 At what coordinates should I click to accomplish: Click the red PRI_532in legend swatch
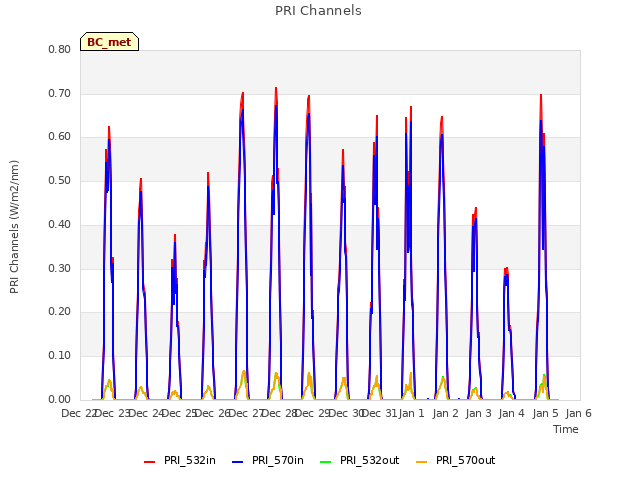(x=149, y=462)
